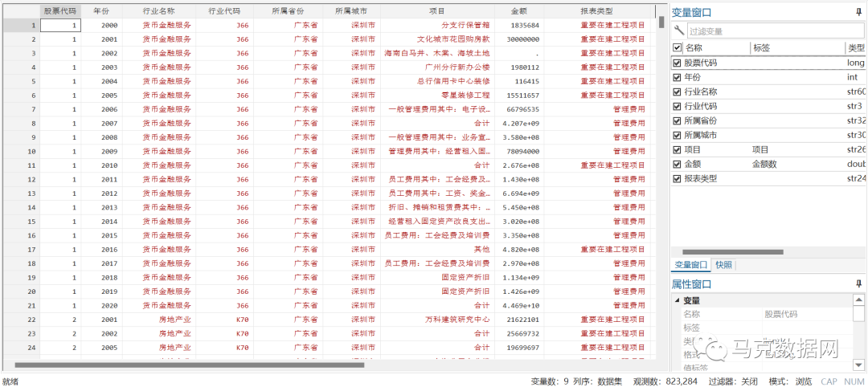This screenshot has height=387, width=868.
Task: Uncheck the 股票代码 variable checkbox
Action: coord(677,63)
